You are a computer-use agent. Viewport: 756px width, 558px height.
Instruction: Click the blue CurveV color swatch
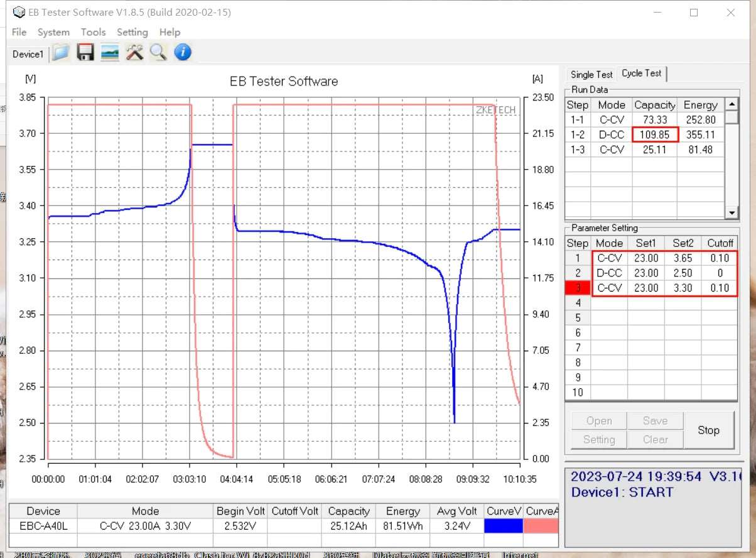pos(504,526)
